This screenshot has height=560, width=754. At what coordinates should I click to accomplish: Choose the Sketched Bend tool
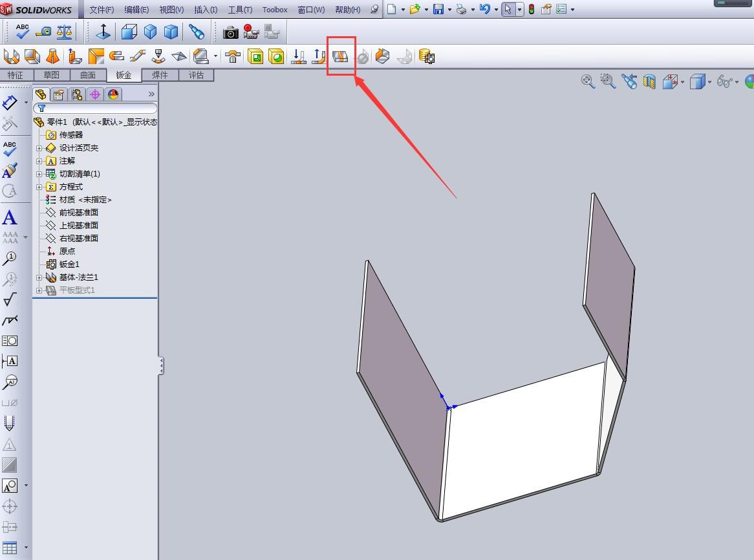point(159,56)
